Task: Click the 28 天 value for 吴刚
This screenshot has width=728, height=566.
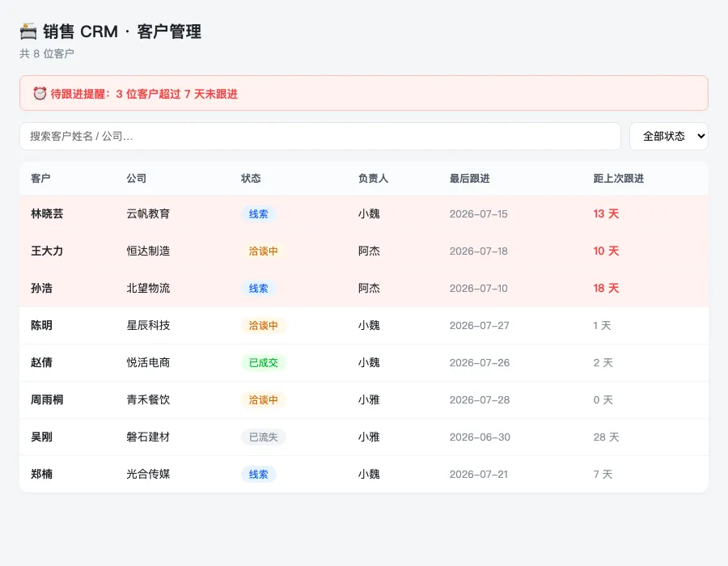Action: (x=606, y=437)
